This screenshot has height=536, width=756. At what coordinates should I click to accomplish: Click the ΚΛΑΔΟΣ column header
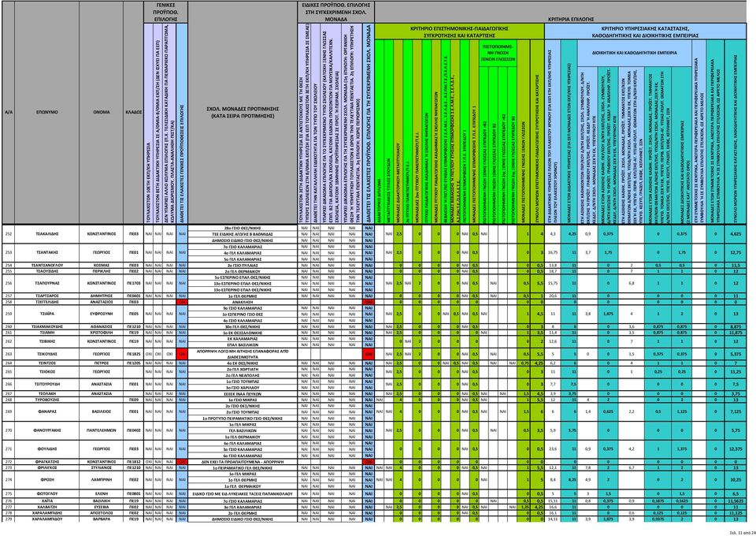coord(134,112)
